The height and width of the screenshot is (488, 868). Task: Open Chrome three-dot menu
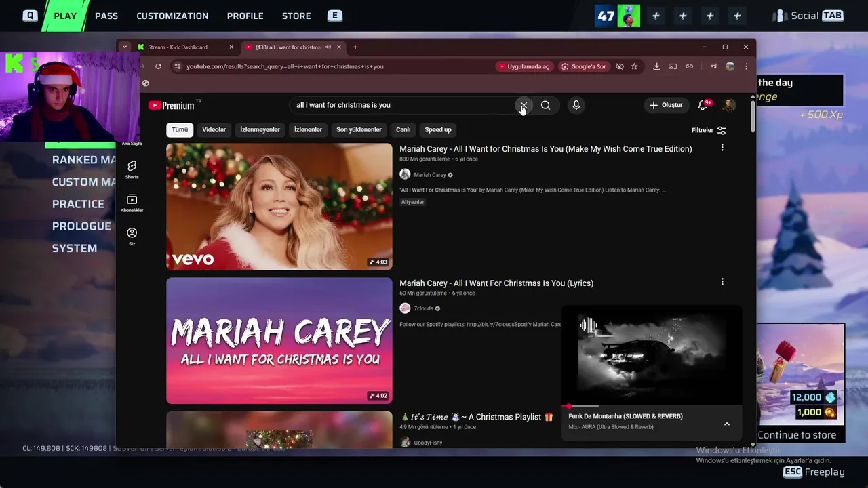[746, 66]
